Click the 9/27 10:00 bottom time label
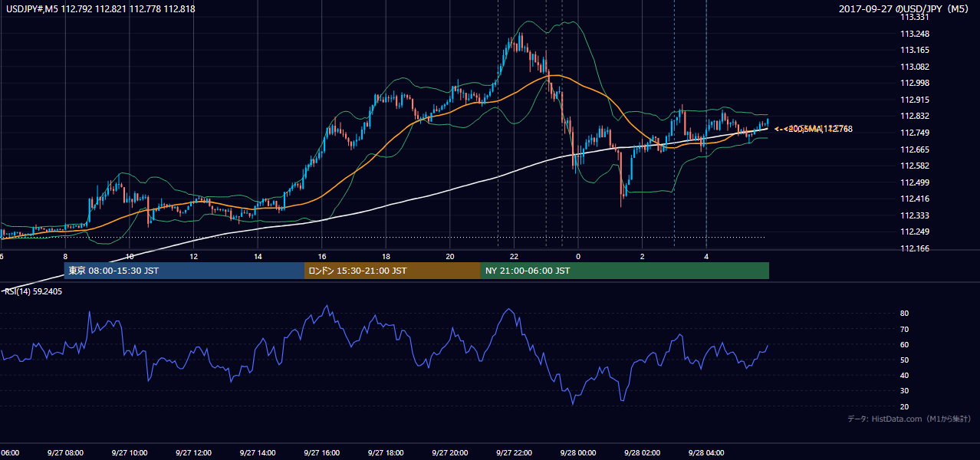Screen dimensions: 980x460 pos(129,453)
